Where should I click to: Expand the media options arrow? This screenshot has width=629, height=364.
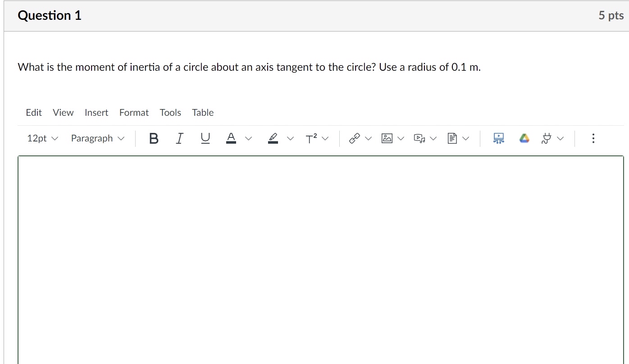[x=433, y=139]
